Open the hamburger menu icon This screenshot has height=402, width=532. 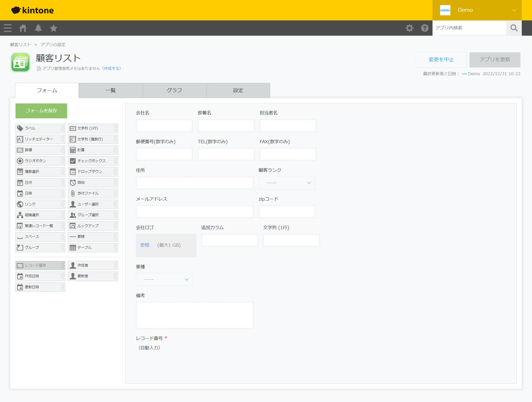click(8, 28)
